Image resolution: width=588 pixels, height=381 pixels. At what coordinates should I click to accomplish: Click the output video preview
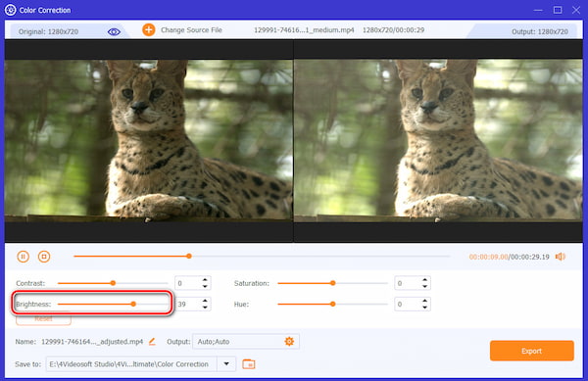pos(438,140)
